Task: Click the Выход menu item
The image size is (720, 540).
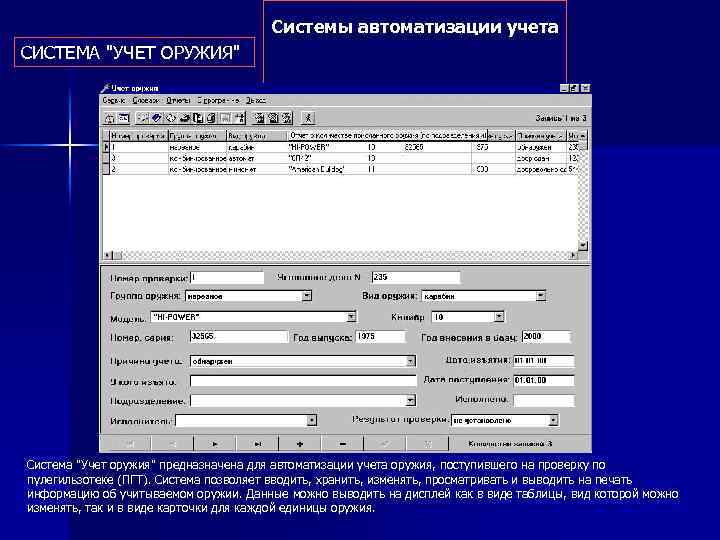Action: [256, 101]
